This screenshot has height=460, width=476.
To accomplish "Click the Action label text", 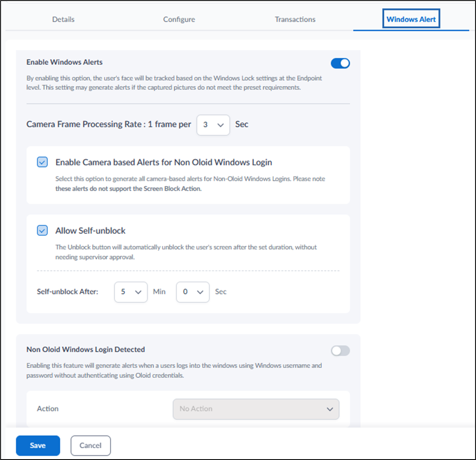I will click(48, 409).
